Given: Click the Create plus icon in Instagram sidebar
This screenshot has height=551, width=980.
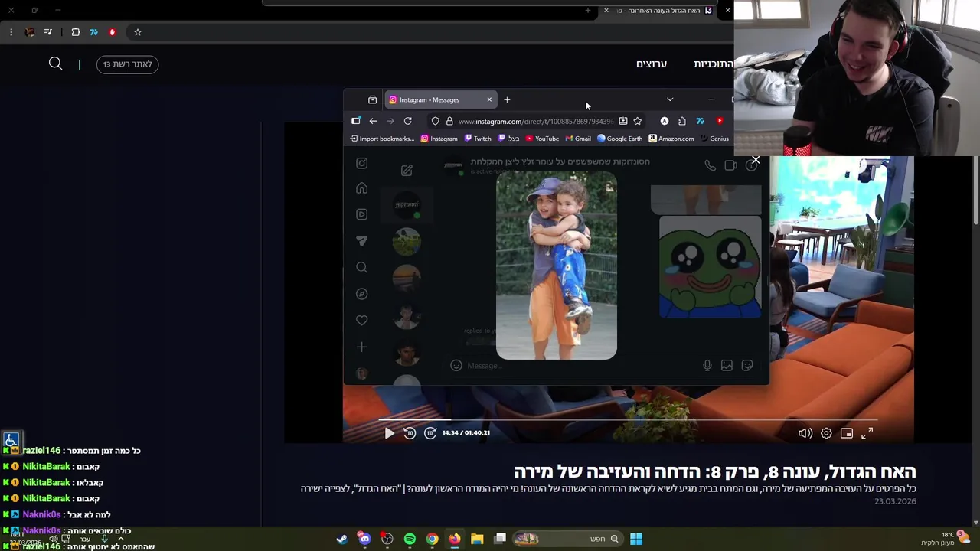Looking at the screenshot, I should [x=361, y=347].
